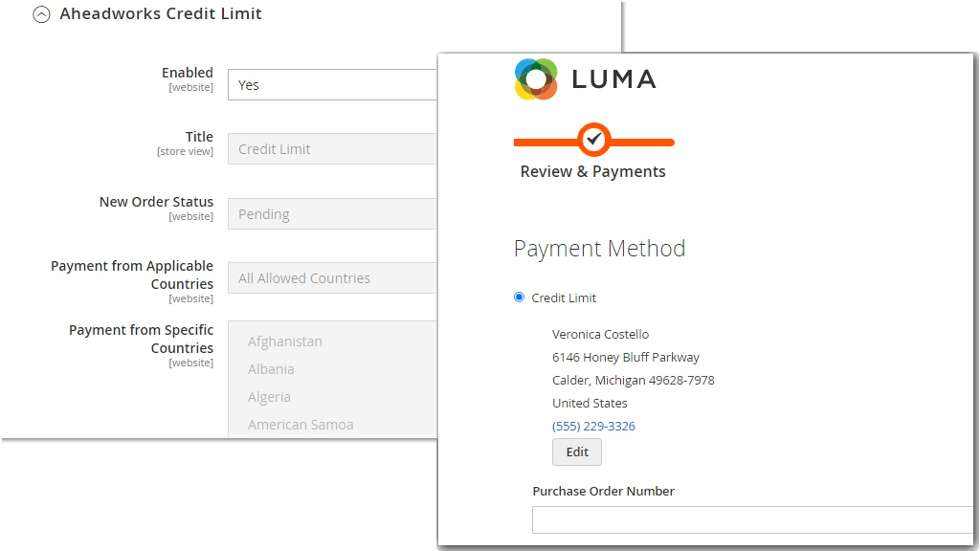Click the Aheadworks Credit Limit heading
The image size is (980, 551).
coord(161,13)
